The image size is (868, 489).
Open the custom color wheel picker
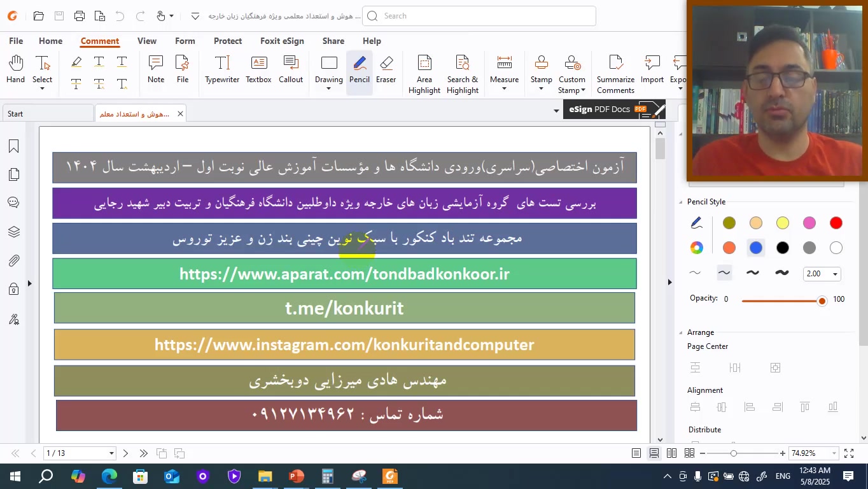coord(697,248)
